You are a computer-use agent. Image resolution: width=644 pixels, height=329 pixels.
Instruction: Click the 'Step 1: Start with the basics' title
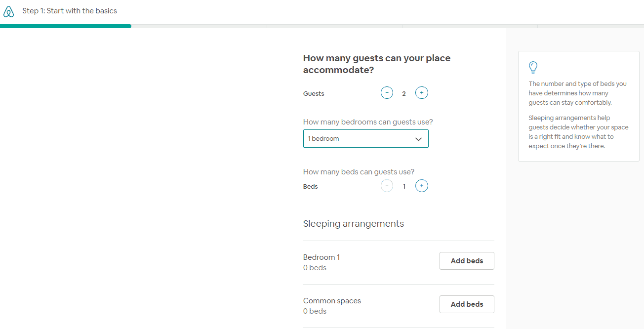tap(70, 11)
